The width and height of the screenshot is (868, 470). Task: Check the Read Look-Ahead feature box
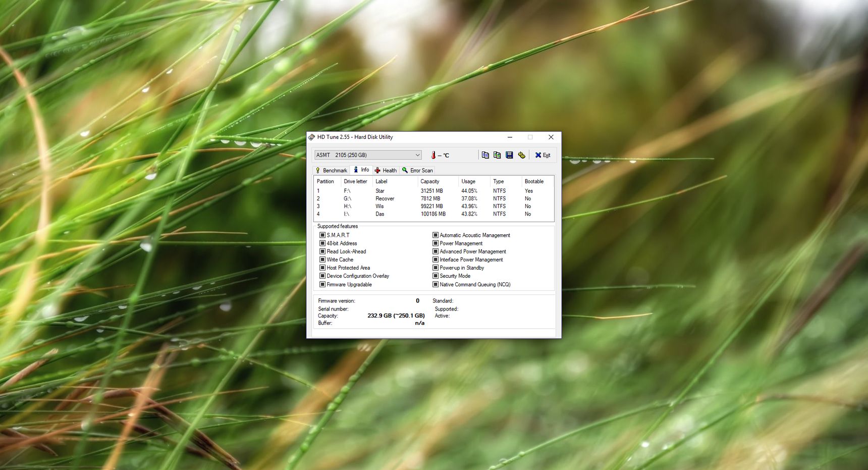(x=322, y=251)
